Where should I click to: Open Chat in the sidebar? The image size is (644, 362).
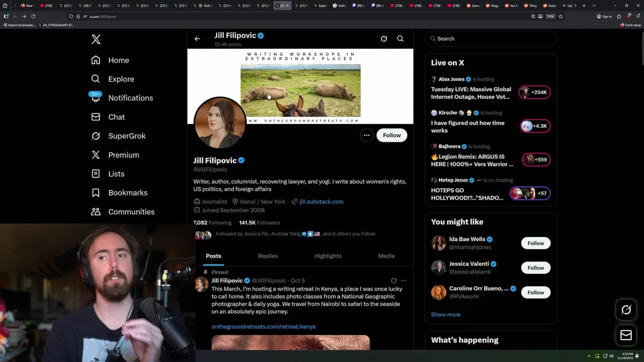(x=108, y=117)
